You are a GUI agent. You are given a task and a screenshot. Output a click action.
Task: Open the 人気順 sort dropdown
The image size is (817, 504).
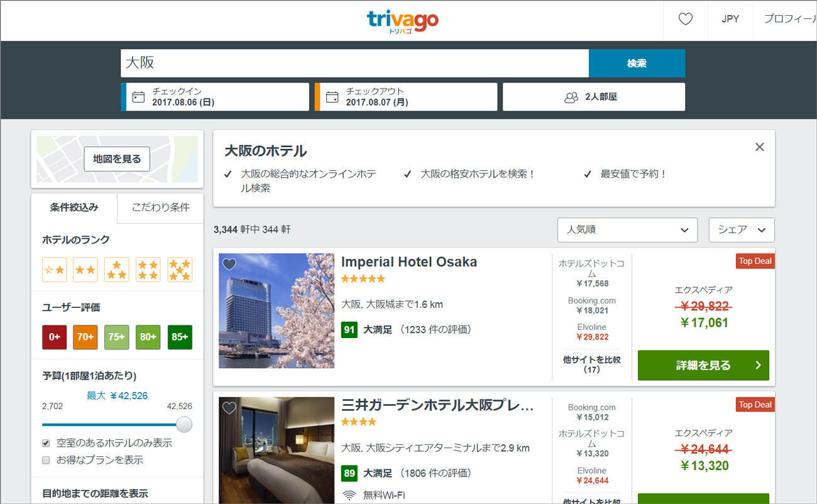(x=627, y=230)
